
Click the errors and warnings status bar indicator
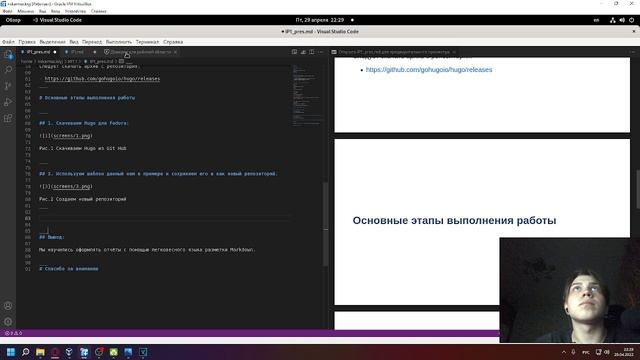13,333
